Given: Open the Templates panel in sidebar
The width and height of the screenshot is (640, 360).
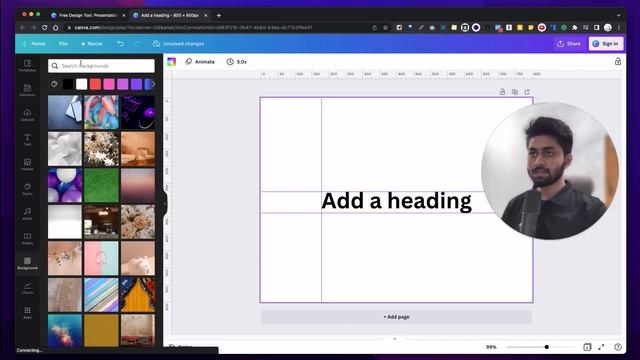Looking at the screenshot, I should coord(27,65).
